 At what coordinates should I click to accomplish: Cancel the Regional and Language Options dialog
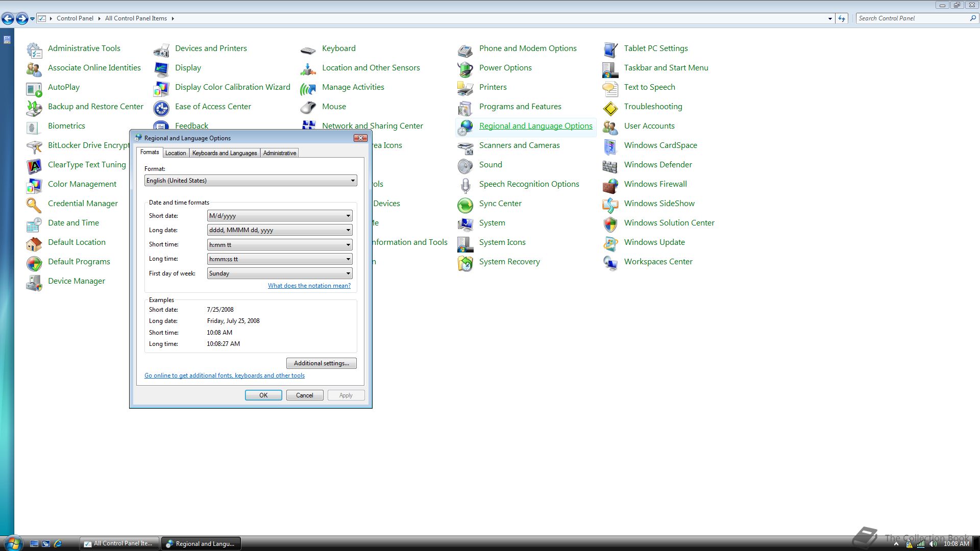tap(305, 395)
